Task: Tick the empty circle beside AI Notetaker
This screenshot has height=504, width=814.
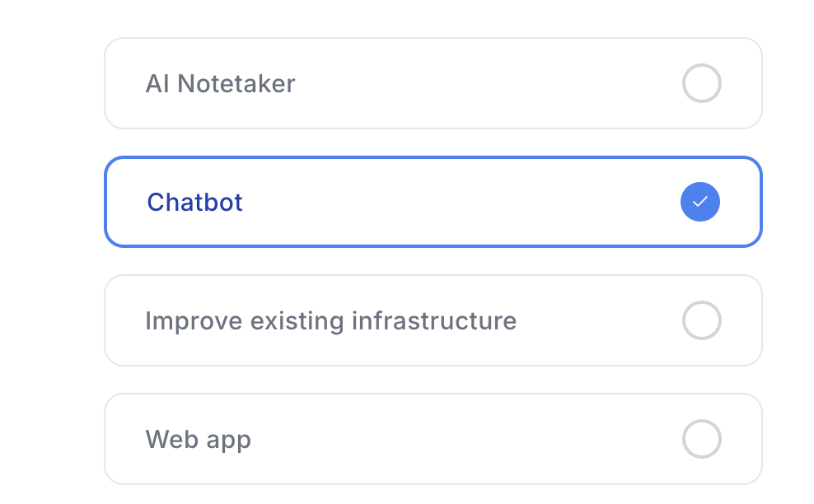Action: (701, 83)
